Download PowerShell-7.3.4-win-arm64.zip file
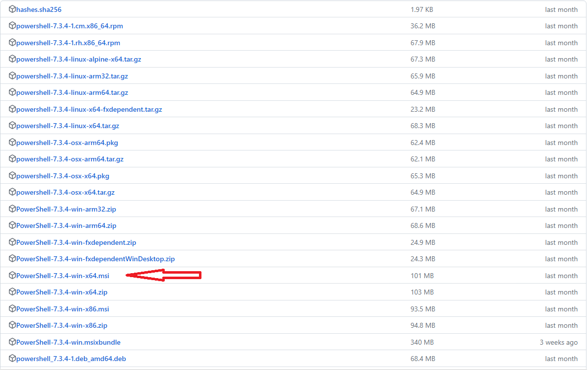The image size is (588, 370). click(x=66, y=225)
